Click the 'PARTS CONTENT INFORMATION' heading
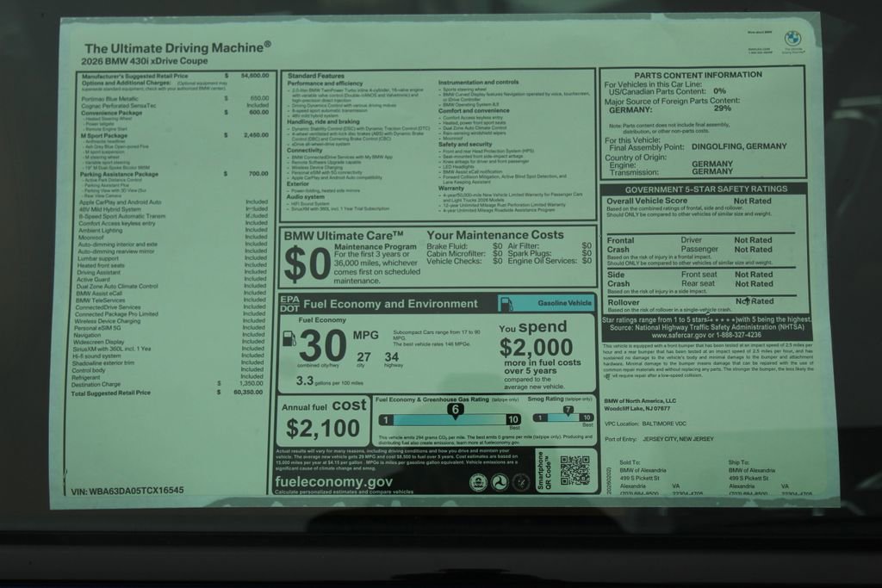This screenshot has height=588, width=882. (698, 75)
